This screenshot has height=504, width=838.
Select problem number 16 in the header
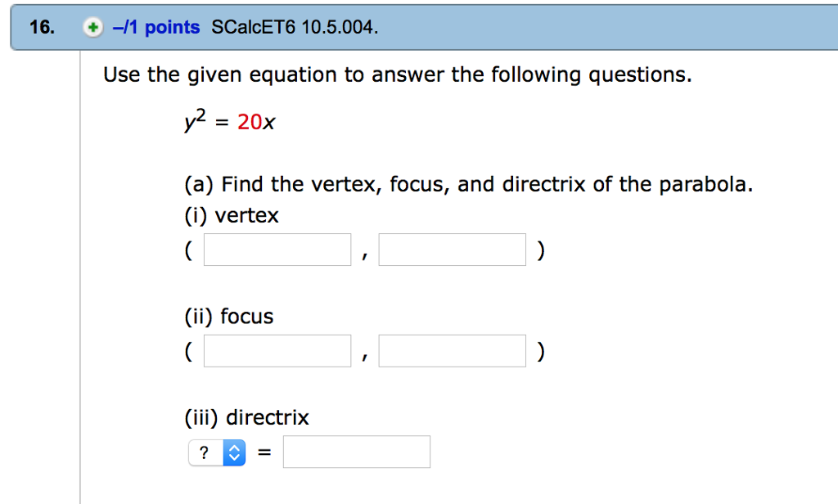[33, 27]
